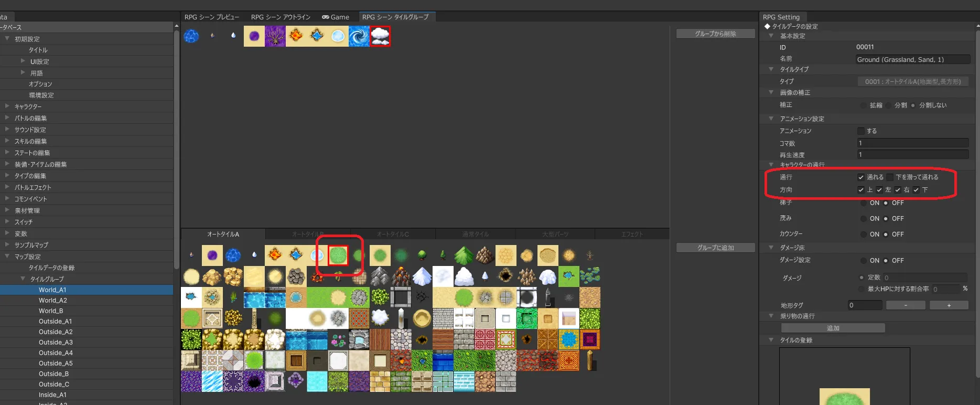Collapse the 基本設定 section
This screenshot has width=980, height=405.
[771, 36]
